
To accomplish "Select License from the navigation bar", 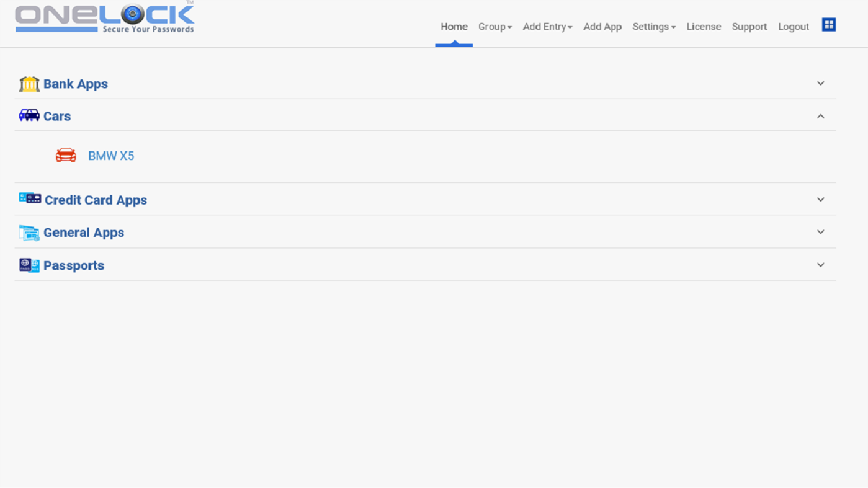I will pos(704,27).
